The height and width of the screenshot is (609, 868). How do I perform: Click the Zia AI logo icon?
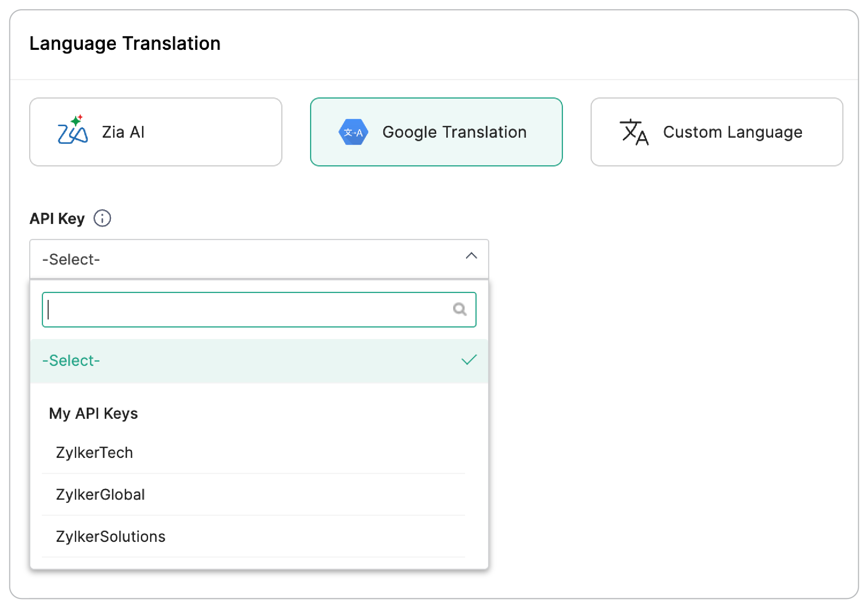point(73,130)
